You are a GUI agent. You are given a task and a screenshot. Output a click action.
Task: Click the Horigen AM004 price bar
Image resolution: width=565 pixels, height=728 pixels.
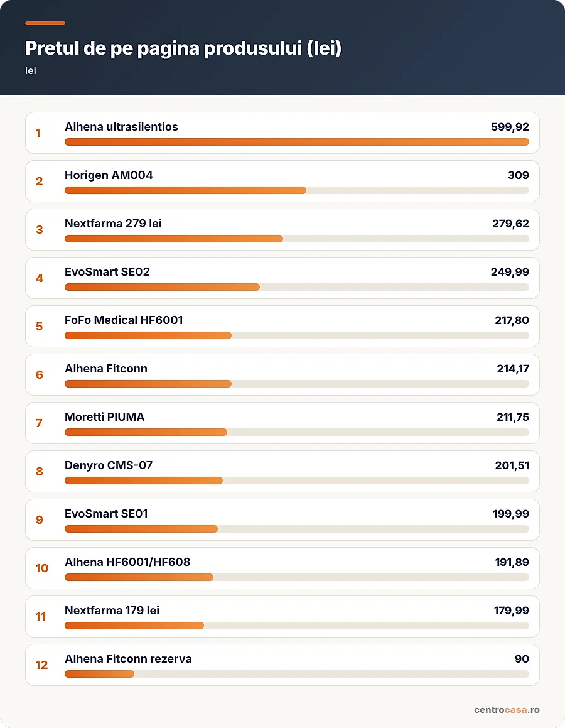[297, 190]
